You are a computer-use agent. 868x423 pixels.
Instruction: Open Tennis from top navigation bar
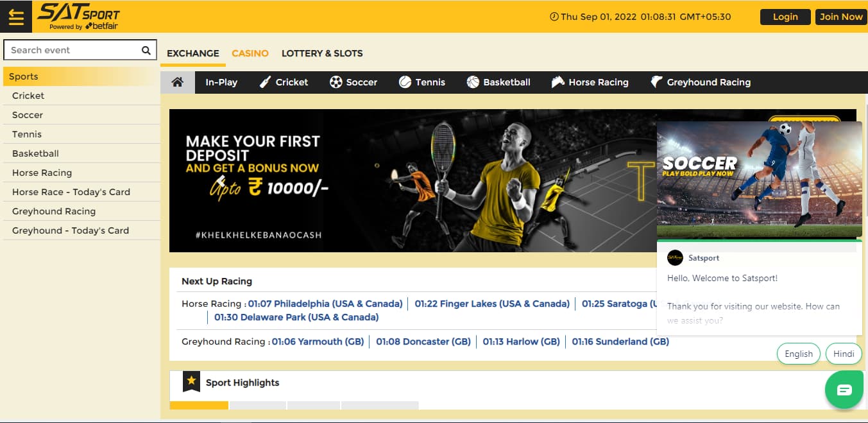coord(422,82)
